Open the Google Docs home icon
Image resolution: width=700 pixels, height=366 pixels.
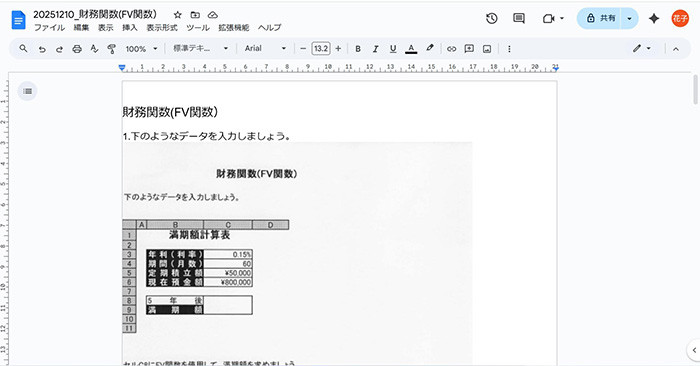pyautogui.click(x=18, y=20)
